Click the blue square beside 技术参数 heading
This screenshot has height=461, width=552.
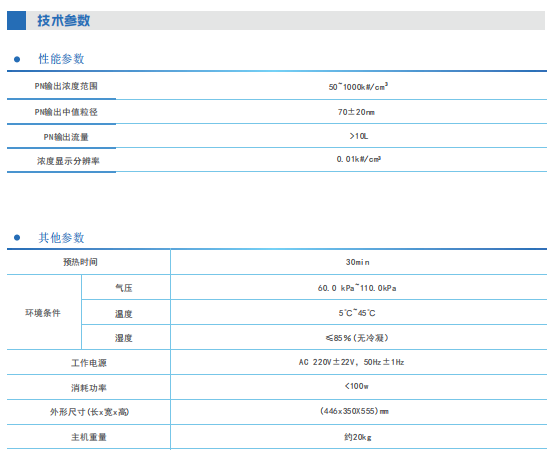click(16, 20)
